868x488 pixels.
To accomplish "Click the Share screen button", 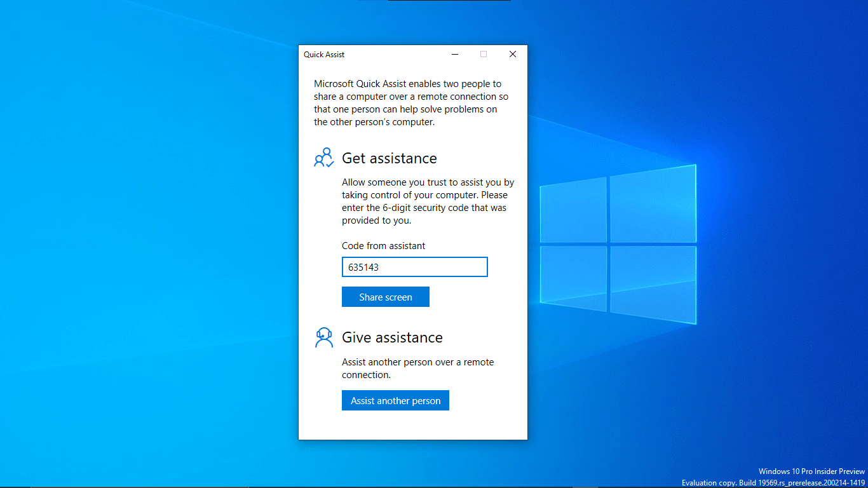I will pos(386,297).
